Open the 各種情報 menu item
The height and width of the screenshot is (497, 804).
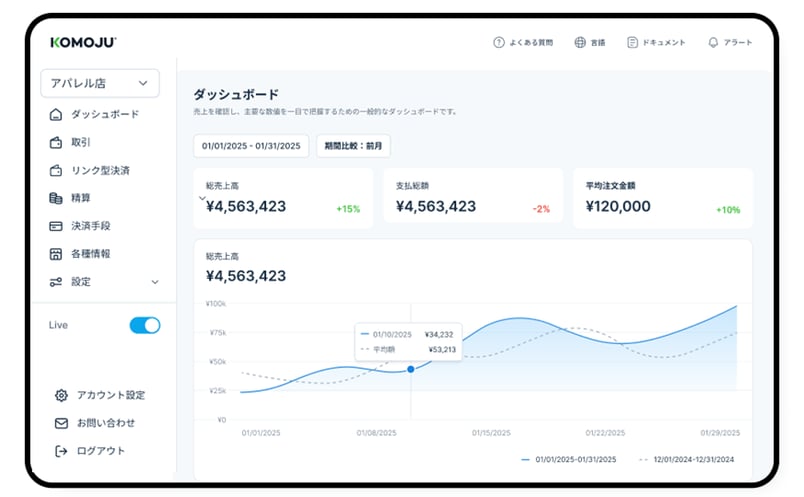pyautogui.click(x=90, y=254)
